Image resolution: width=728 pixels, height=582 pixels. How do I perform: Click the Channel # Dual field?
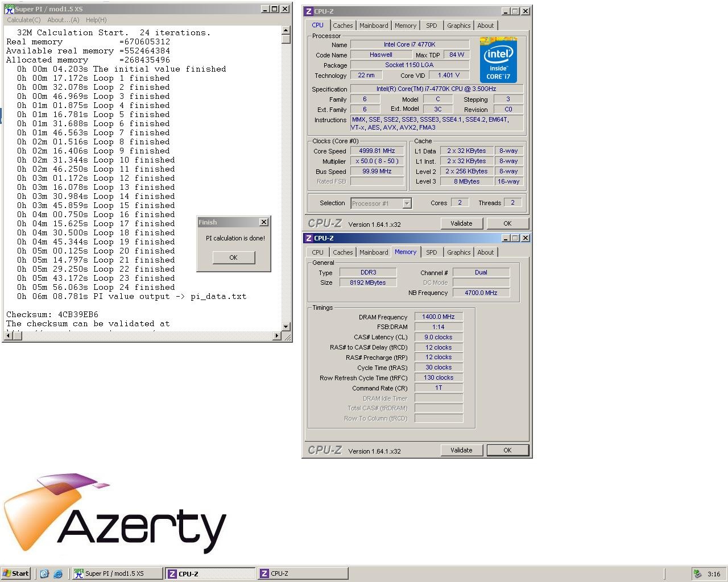point(481,272)
